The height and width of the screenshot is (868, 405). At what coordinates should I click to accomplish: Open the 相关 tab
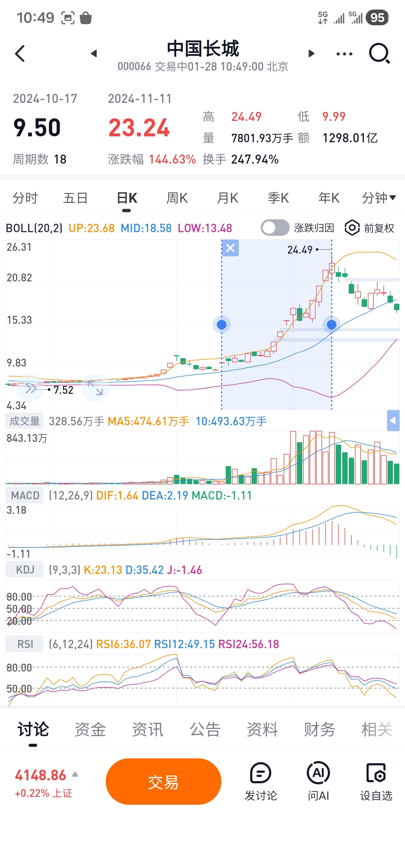[377, 729]
